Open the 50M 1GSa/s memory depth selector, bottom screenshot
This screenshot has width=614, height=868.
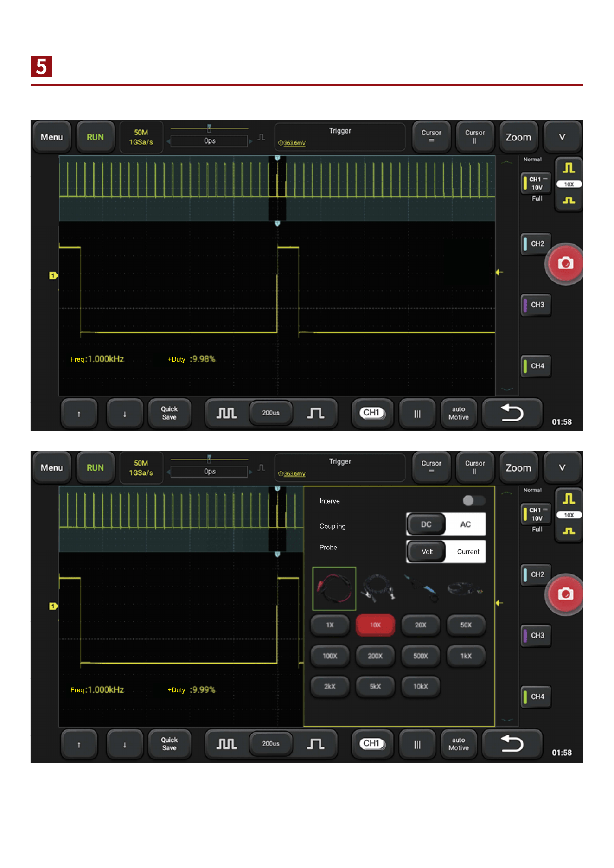coord(141,468)
